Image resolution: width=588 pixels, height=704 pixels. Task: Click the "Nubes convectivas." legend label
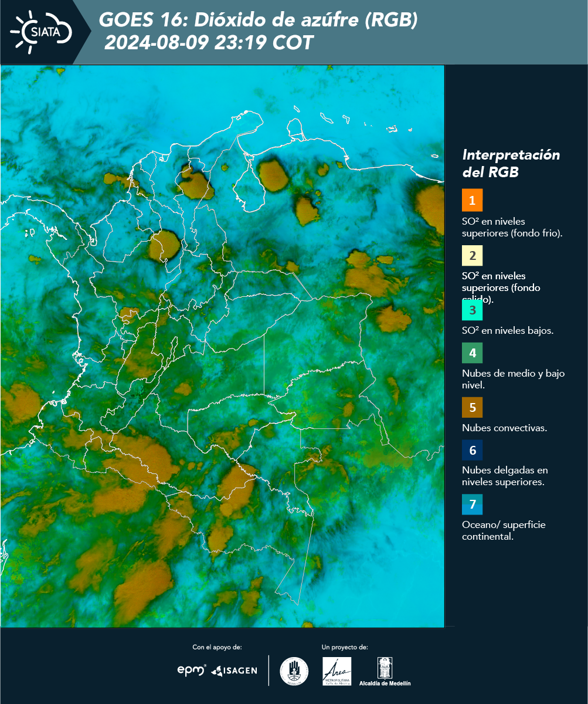pyautogui.click(x=505, y=428)
